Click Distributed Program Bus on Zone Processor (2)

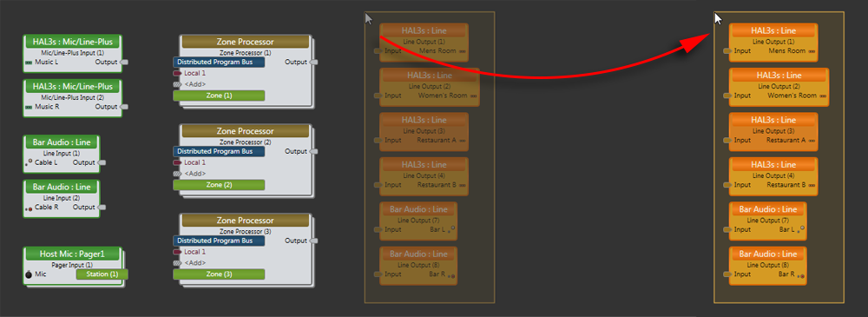(x=219, y=151)
